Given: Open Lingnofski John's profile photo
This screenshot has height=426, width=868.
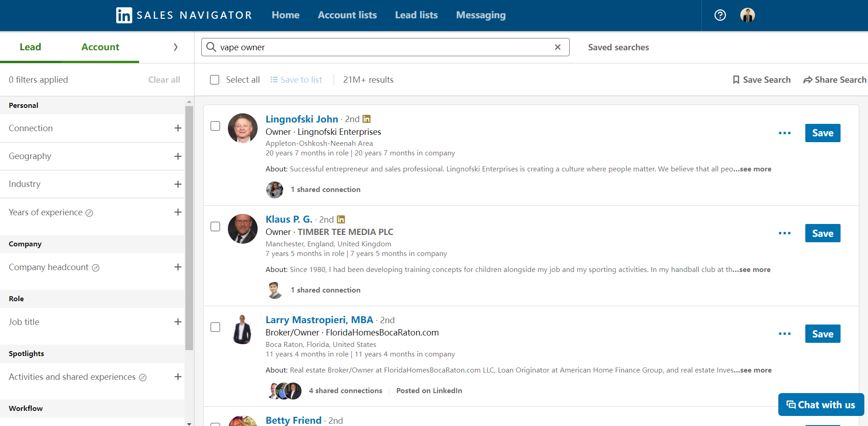Looking at the screenshot, I should [243, 128].
